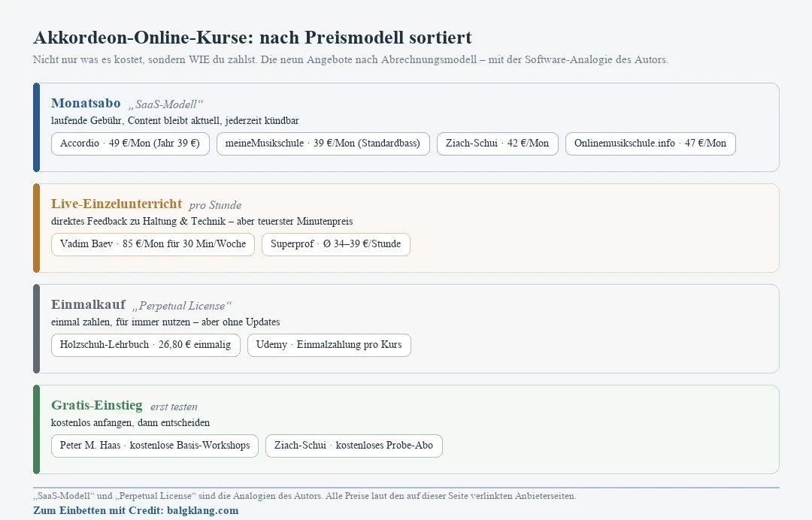Select the Udemy Einmalzahlung pro Kurs chip
Screen dimensions: 812x520
(329, 345)
